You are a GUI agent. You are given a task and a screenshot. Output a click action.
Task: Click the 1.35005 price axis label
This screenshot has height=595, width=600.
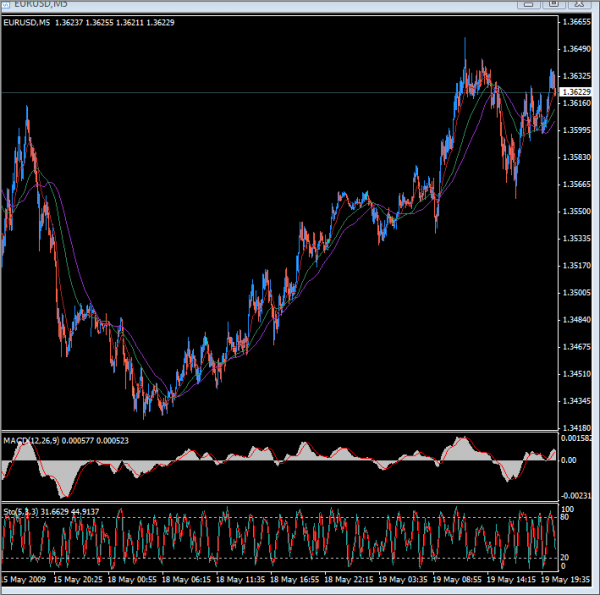coord(576,293)
